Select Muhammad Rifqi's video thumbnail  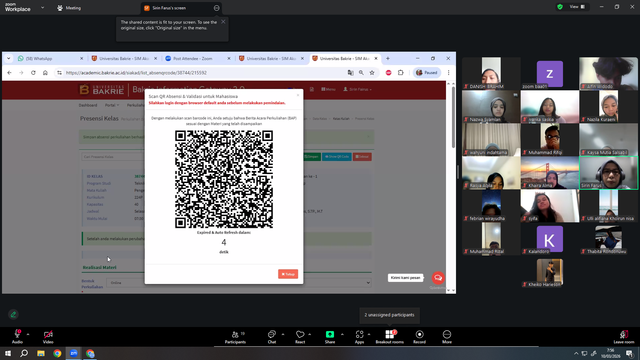tap(549, 140)
